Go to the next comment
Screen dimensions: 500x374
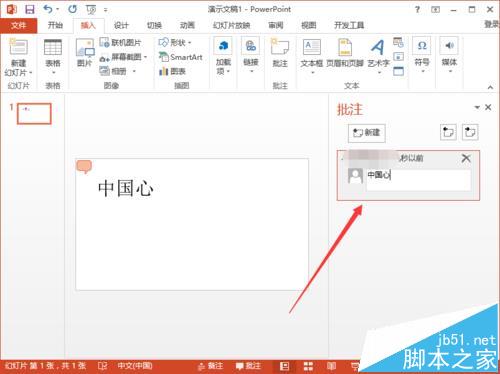470,132
